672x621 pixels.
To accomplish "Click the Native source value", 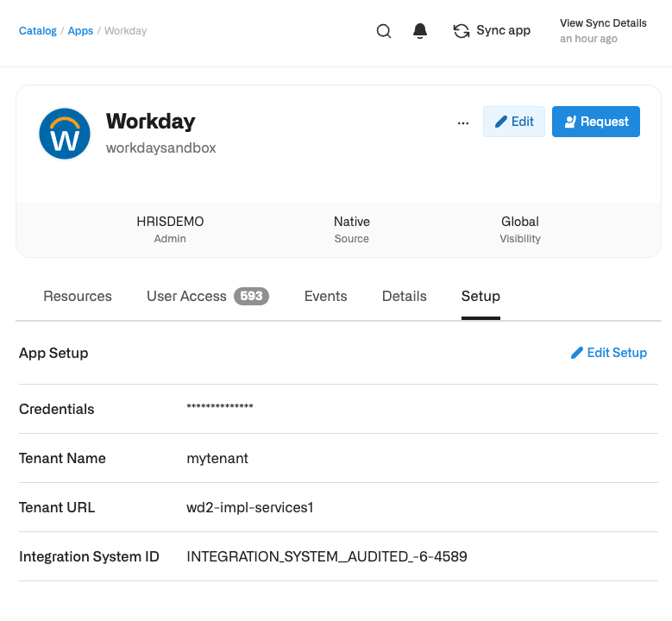I will click(352, 222).
